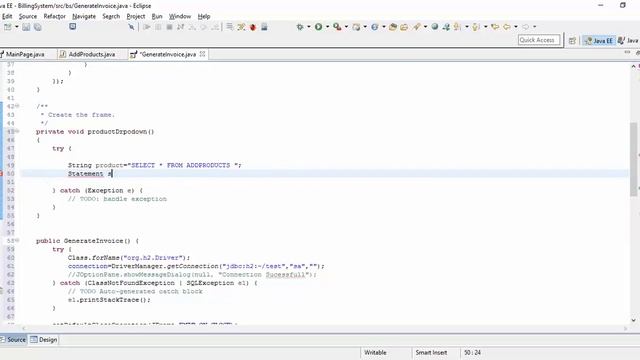Click the Open Web Browser globe icon

pyautogui.click(x=435, y=27)
